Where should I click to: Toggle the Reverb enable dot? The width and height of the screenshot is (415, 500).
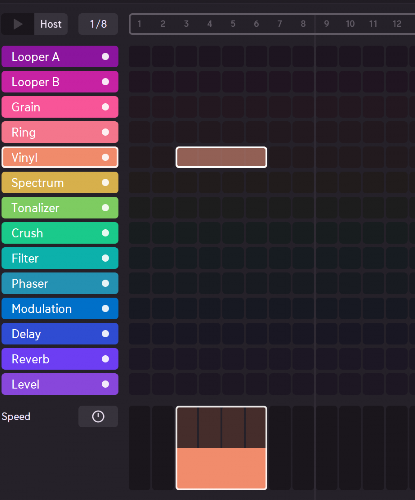[x=105, y=359]
